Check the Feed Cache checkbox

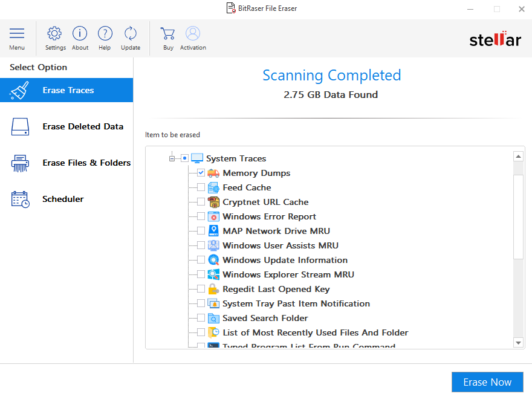click(x=201, y=187)
